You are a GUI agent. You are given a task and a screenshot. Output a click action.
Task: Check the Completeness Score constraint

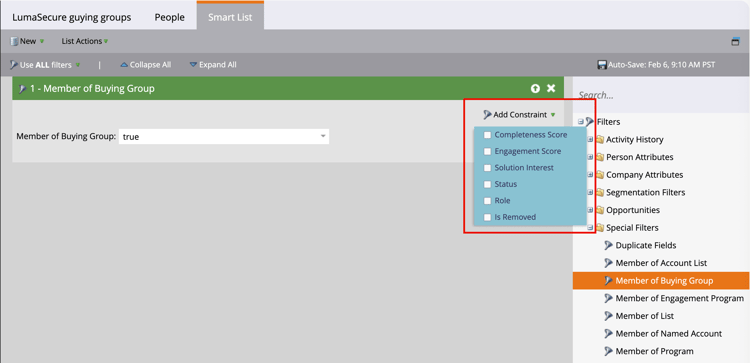[487, 135]
